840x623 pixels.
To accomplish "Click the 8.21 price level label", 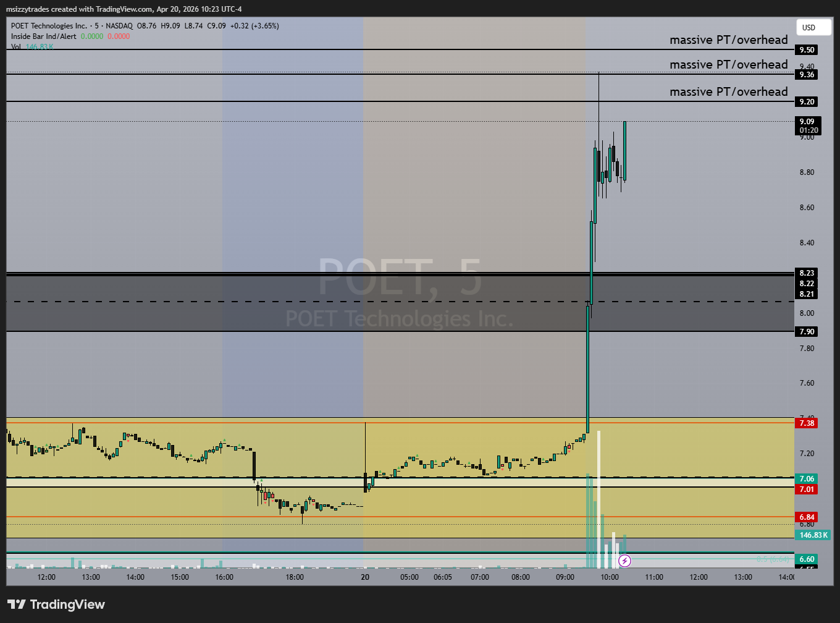I will pos(807,294).
